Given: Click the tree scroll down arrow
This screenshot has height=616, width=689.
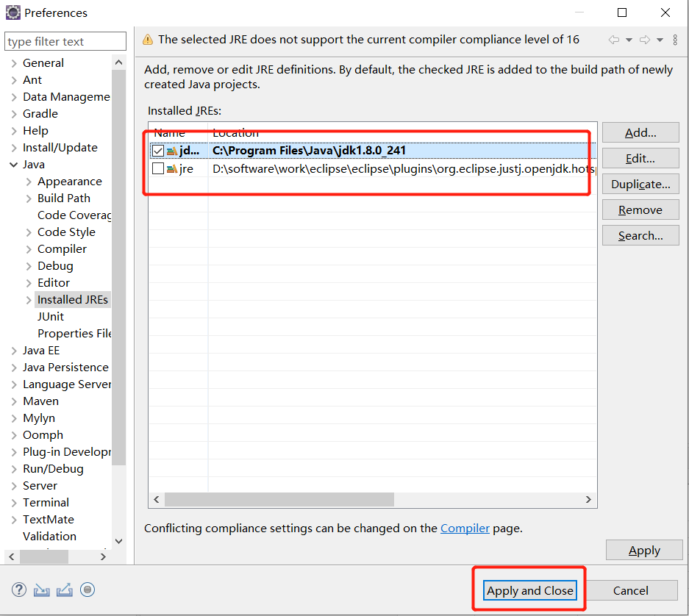Looking at the screenshot, I should point(118,541).
